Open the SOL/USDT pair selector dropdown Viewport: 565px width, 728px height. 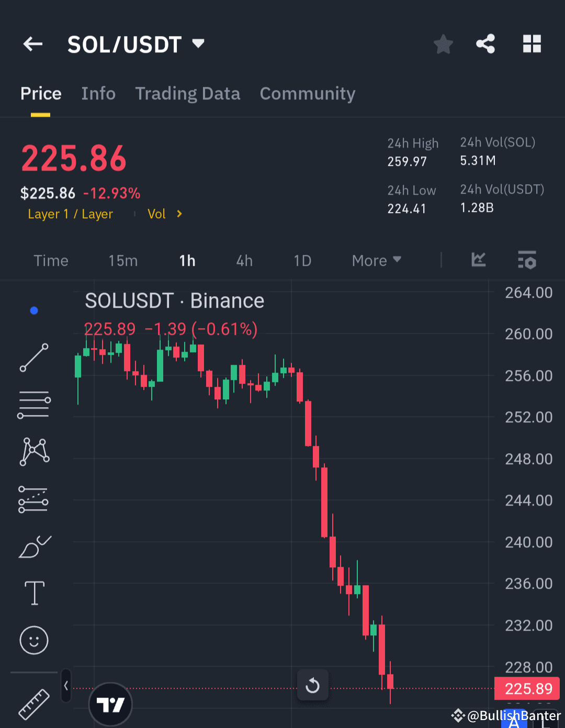tap(137, 44)
